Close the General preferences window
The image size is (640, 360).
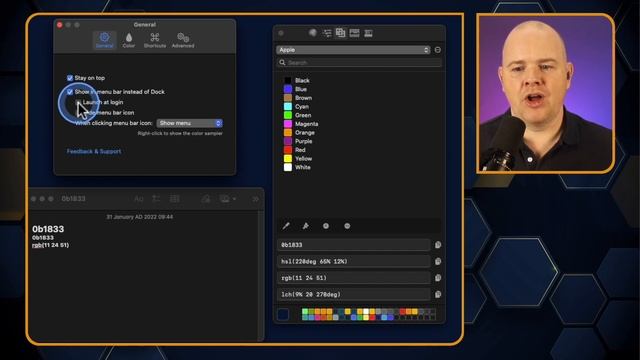click(x=60, y=25)
